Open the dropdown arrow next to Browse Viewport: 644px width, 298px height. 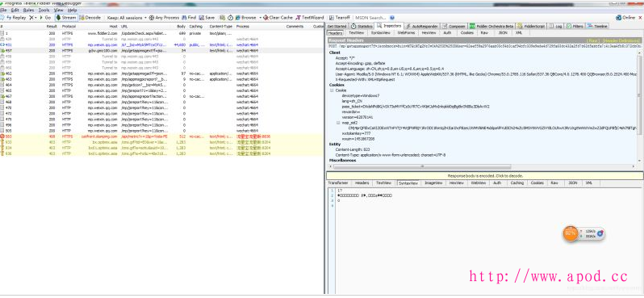click(261, 18)
